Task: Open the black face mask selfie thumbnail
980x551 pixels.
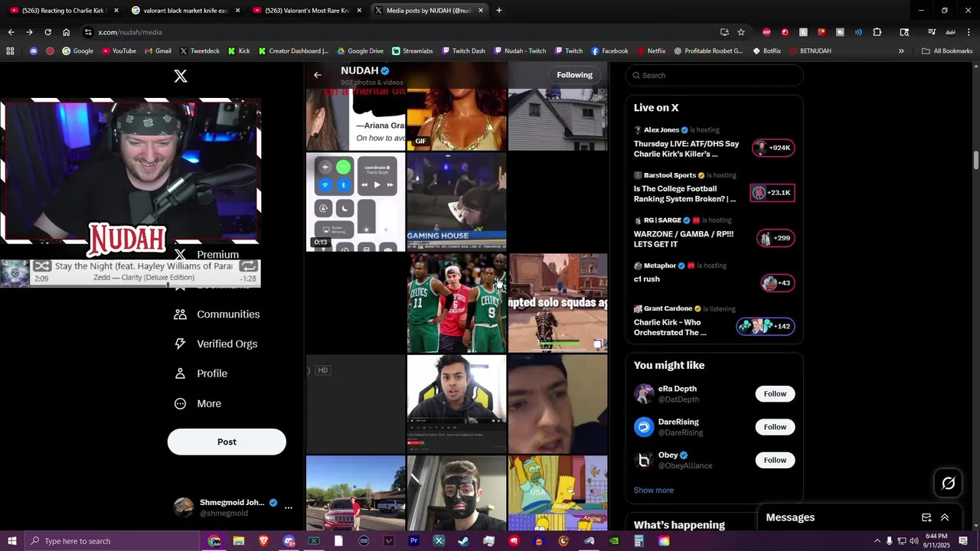Action: click(x=457, y=494)
